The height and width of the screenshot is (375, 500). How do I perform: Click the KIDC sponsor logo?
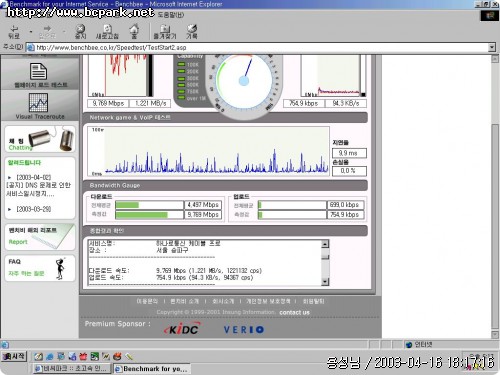[x=182, y=329]
